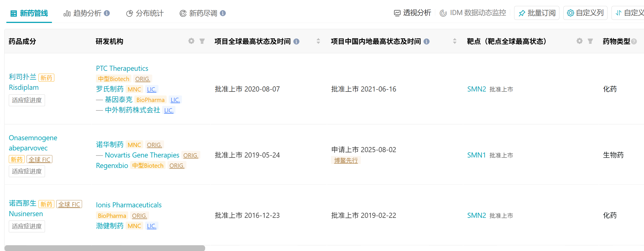
Task: Open the 分布统计 tab
Action: (x=145, y=13)
